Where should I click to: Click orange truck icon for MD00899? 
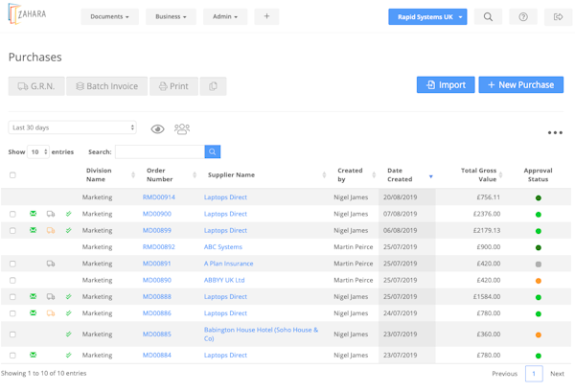[51, 230]
